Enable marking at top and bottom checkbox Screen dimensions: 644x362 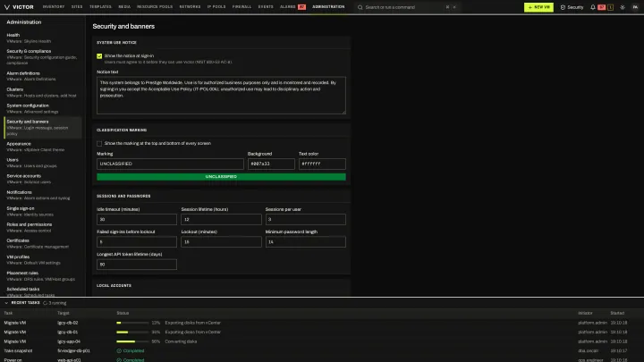pyautogui.click(x=99, y=144)
